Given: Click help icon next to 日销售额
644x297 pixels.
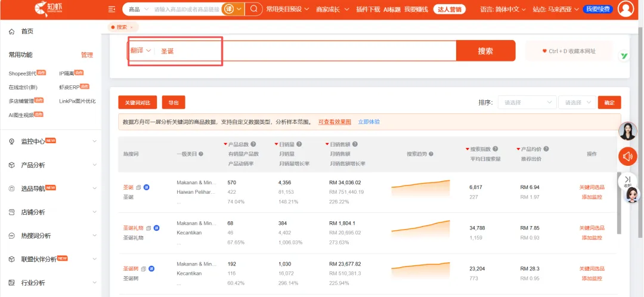Looking at the screenshot, I should [355, 144].
